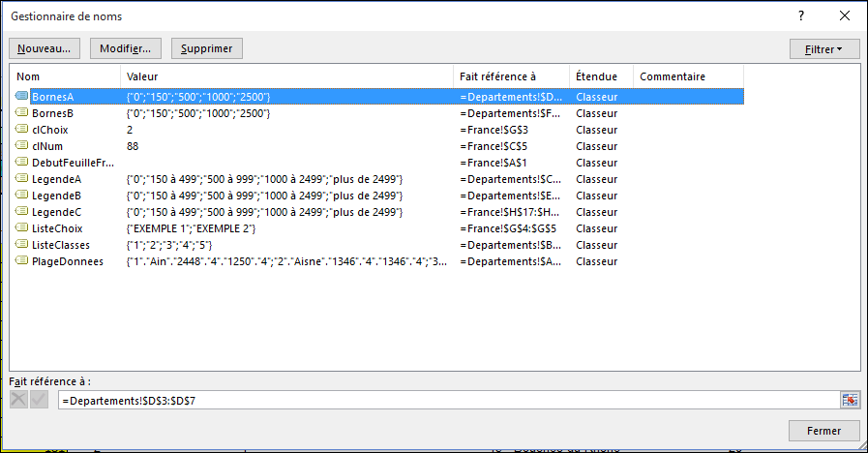Select the LegendeA name
Viewport: 868px width, 453px height.
pos(56,179)
